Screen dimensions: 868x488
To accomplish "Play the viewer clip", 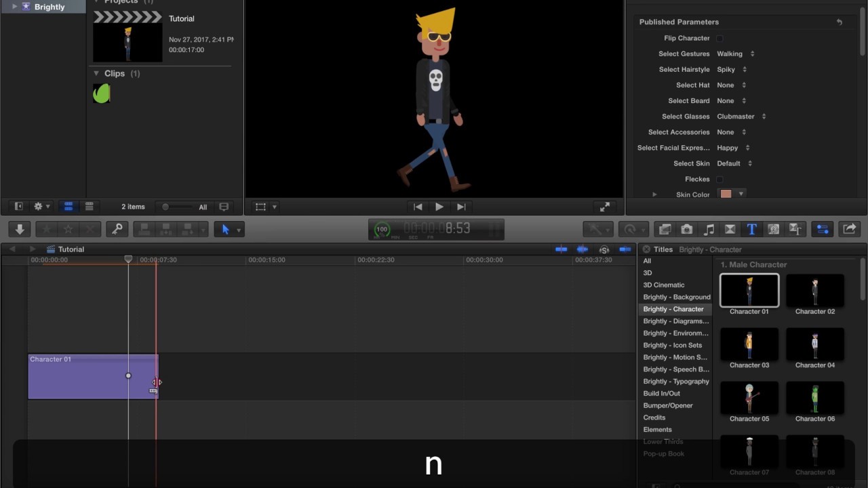I will 439,207.
